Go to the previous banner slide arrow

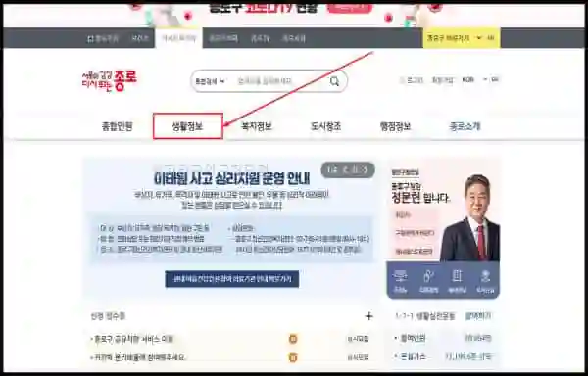tap(345, 170)
